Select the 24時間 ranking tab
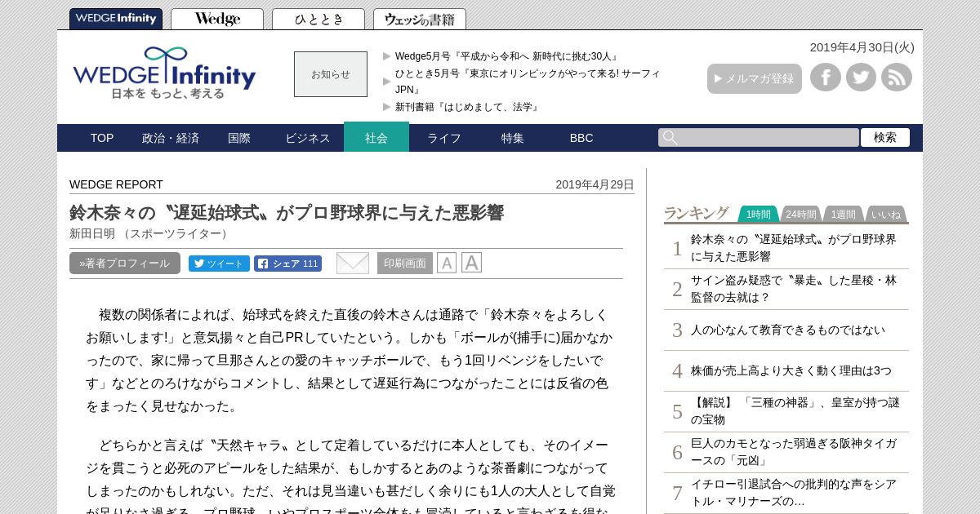Viewport: 980px width, 514px height. pos(801,214)
